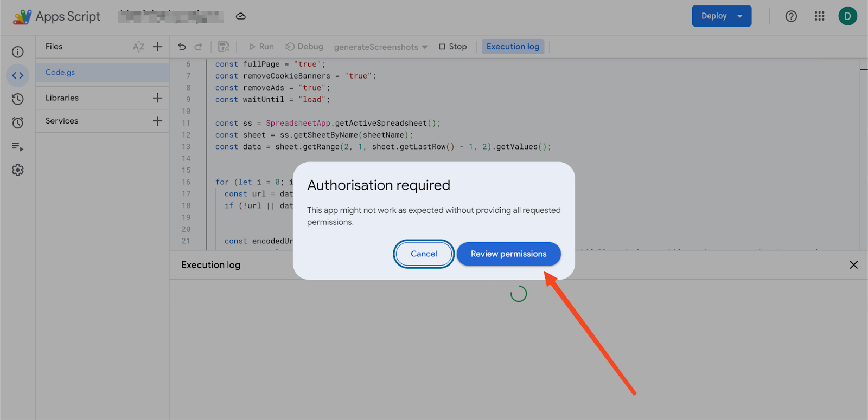Viewport: 868px width, 420px height.
Task: Click the Files panel heading
Action: (54, 47)
